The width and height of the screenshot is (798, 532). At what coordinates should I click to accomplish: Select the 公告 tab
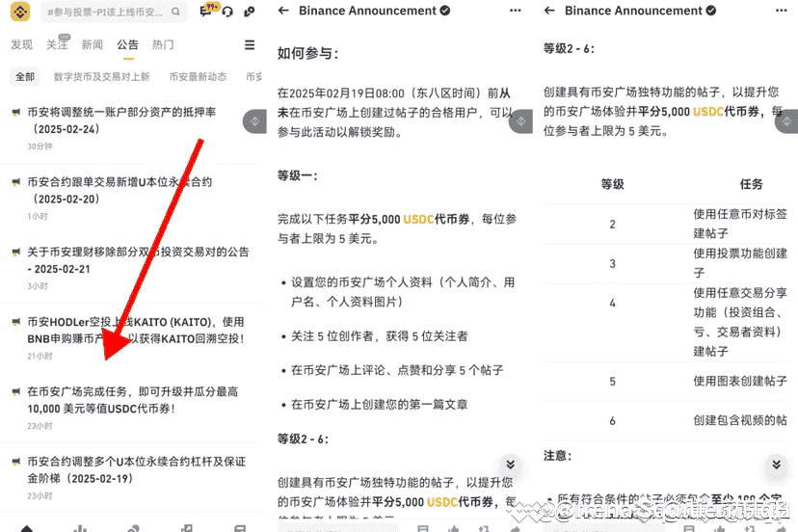coord(128,44)
